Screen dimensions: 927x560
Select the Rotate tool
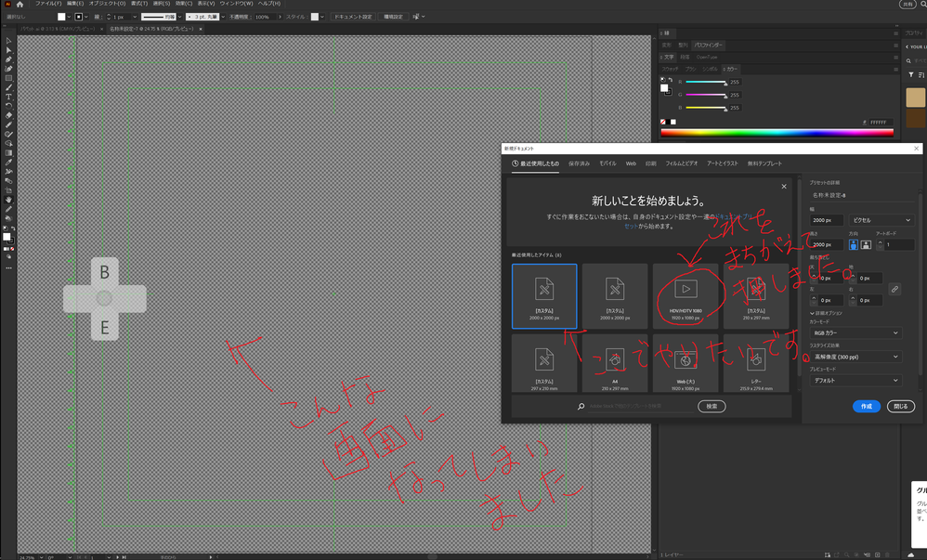(7, 106)
